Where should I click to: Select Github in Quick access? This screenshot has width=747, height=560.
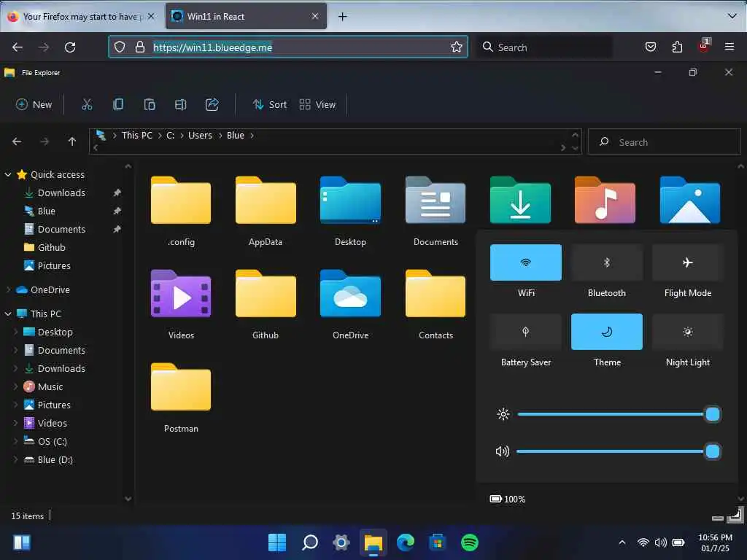[52, 248]
